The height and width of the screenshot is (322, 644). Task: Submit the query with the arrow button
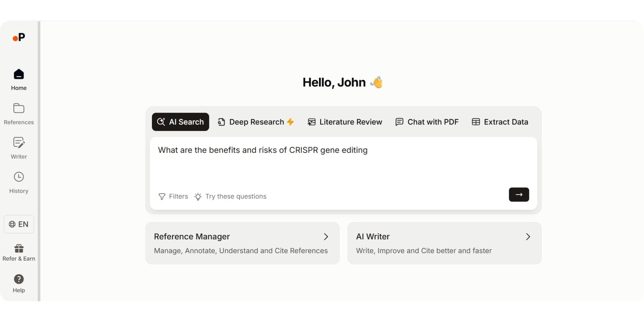click(519, 195)
